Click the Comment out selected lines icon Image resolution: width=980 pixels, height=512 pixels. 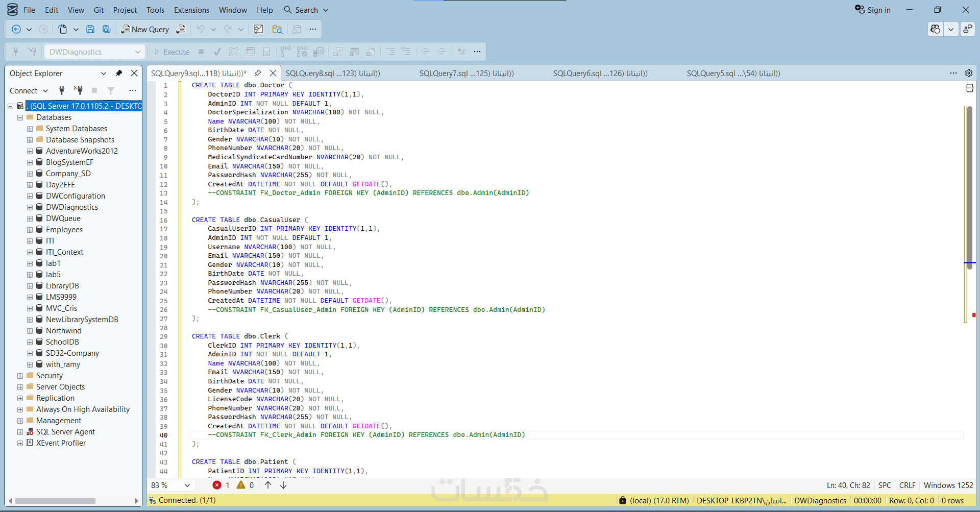390,52
